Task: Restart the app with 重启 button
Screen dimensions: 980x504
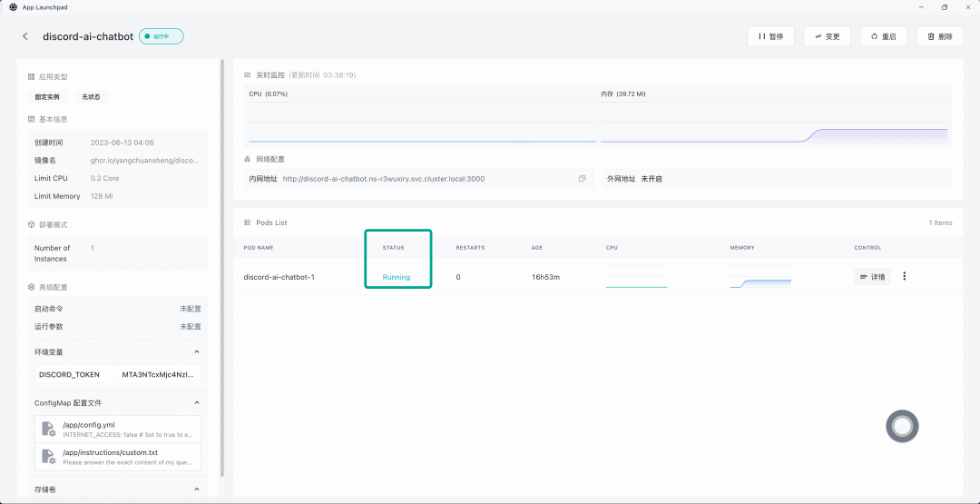Action: pyautogui.click(x=884, y=36)
